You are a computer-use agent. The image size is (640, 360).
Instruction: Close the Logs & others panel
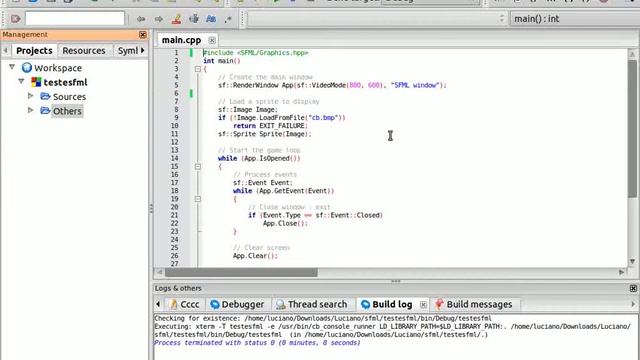633,289
